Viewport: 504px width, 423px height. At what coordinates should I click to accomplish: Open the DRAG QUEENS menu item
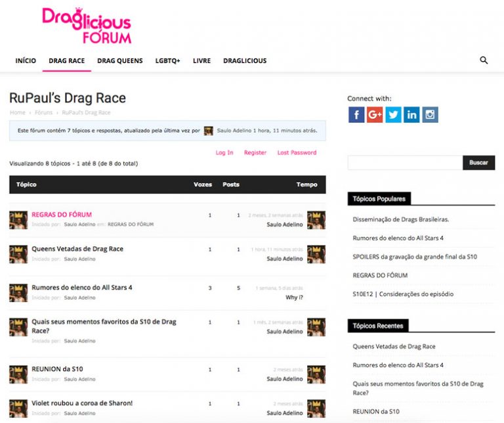(x=120, y=61)
